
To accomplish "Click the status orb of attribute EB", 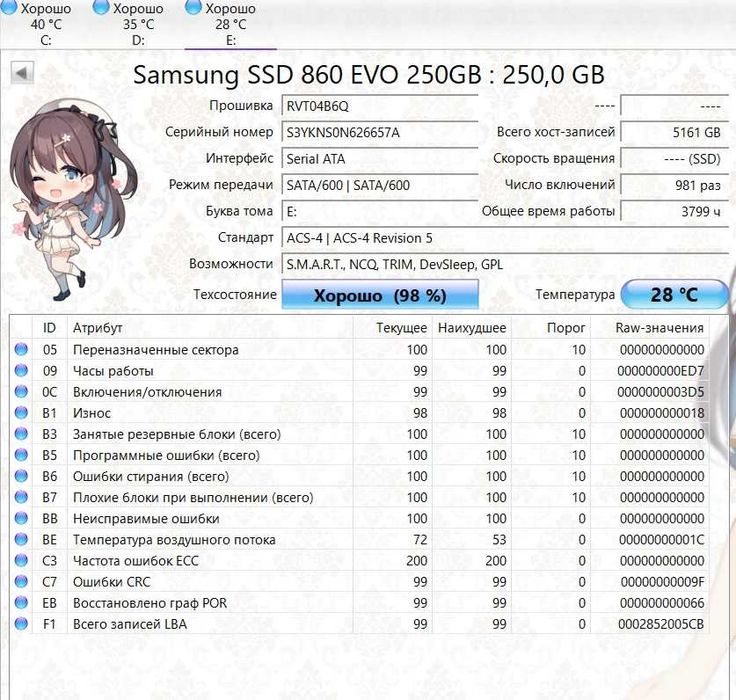I will (21, 603).
